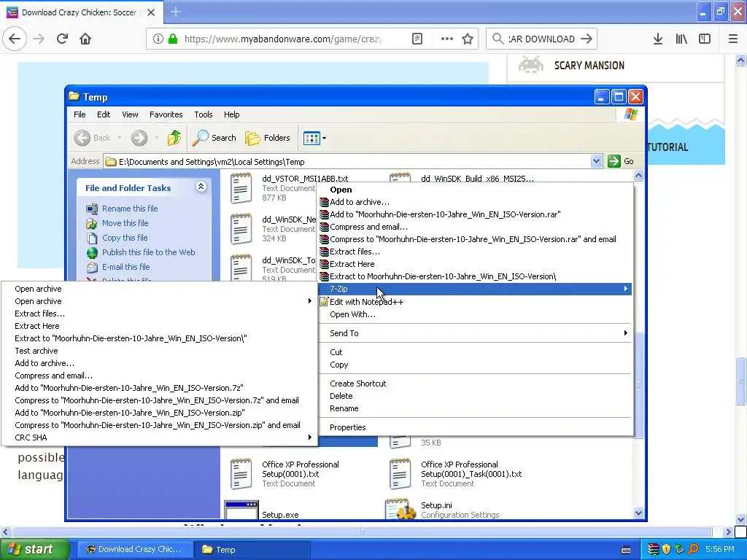747x560 pixels.
Task: Reload the Firefox page
Action: tap(62, 39)
